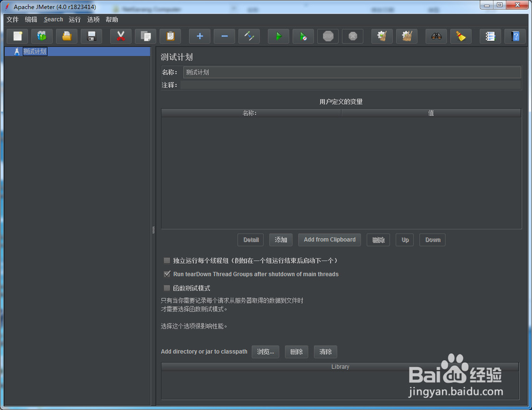Click the 删除 button beside 浏览
The height and width of the screenshot is (410, 532).
(x=296, y=352)
